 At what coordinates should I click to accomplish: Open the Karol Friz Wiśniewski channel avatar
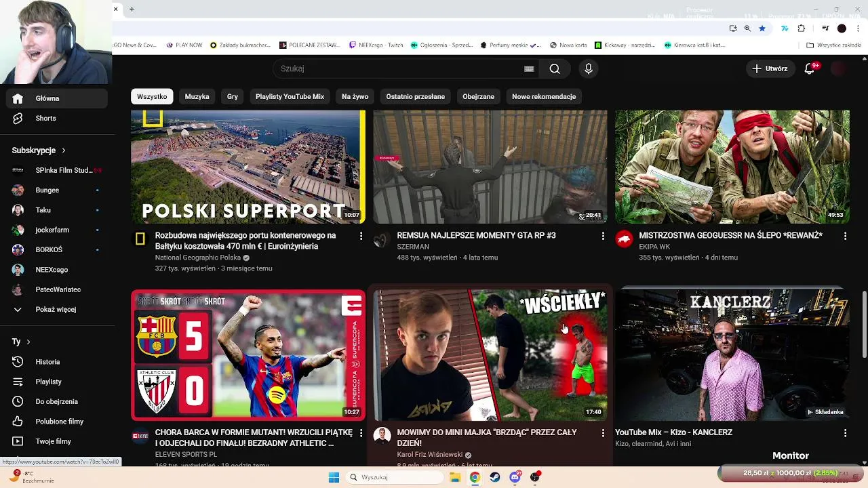pyautogui.click(x=382, y=435)
